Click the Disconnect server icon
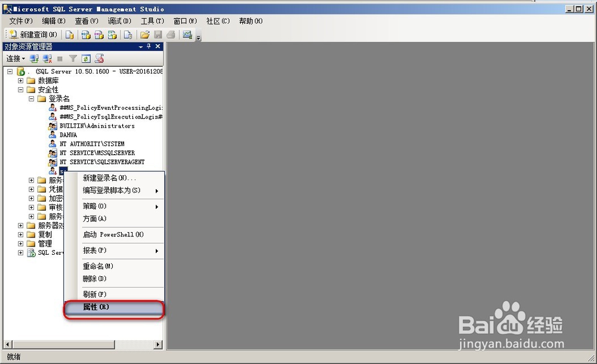The width and height of the screenshot is (597, 364). [x=47, y=58]
